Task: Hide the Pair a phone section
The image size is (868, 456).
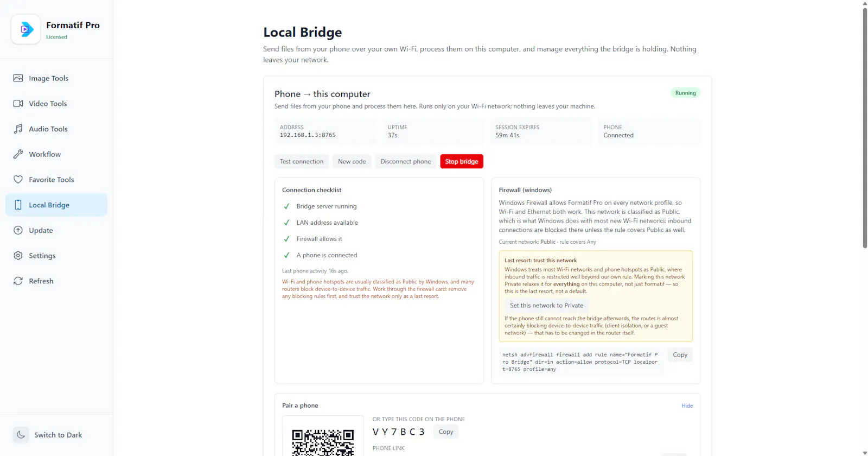Action: pyautogui.click(x=687, y=406)
